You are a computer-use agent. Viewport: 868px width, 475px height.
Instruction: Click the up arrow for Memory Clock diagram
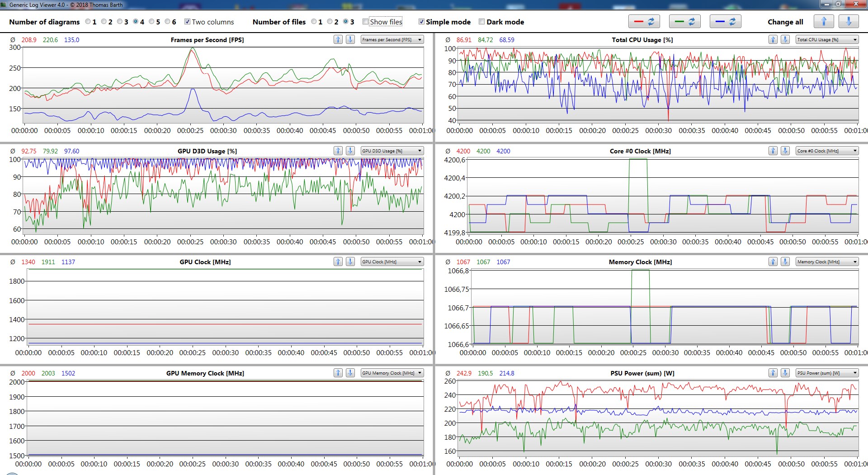click(x=773, y=261)
